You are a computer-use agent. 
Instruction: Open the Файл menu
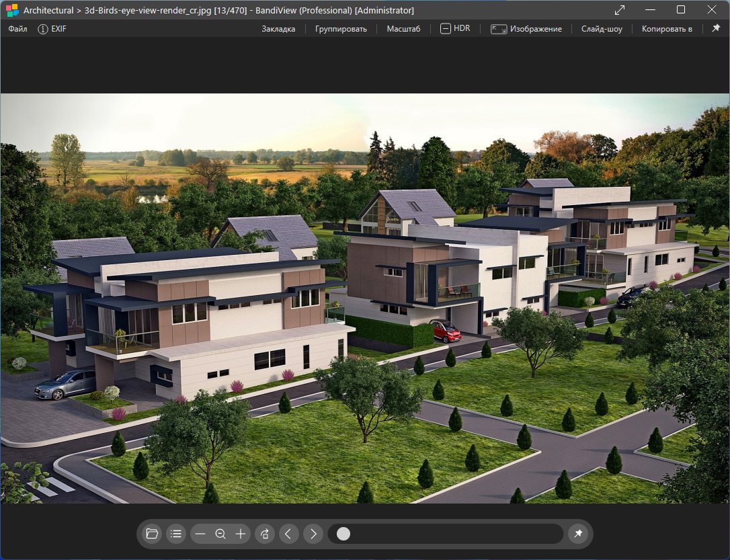coord(18,29)
